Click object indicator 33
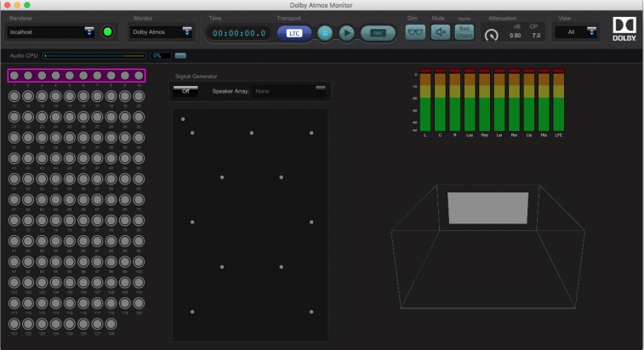The image size is (644, 350). [42, 138]
